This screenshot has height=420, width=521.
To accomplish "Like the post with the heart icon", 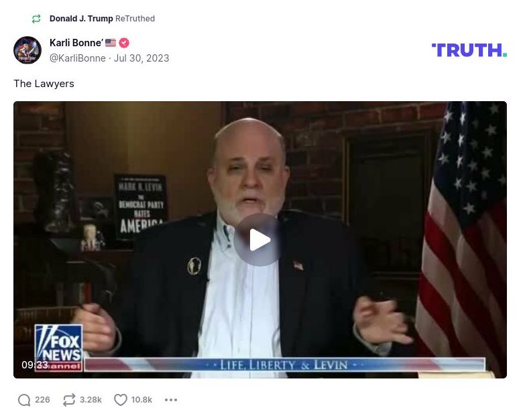I will click(120, 400).
